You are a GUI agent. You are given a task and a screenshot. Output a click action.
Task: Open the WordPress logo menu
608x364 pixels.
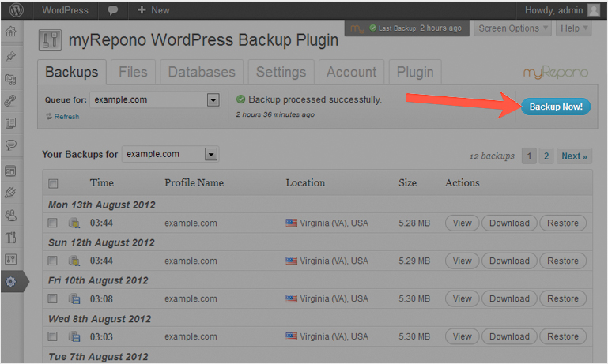tap(17, 10)
